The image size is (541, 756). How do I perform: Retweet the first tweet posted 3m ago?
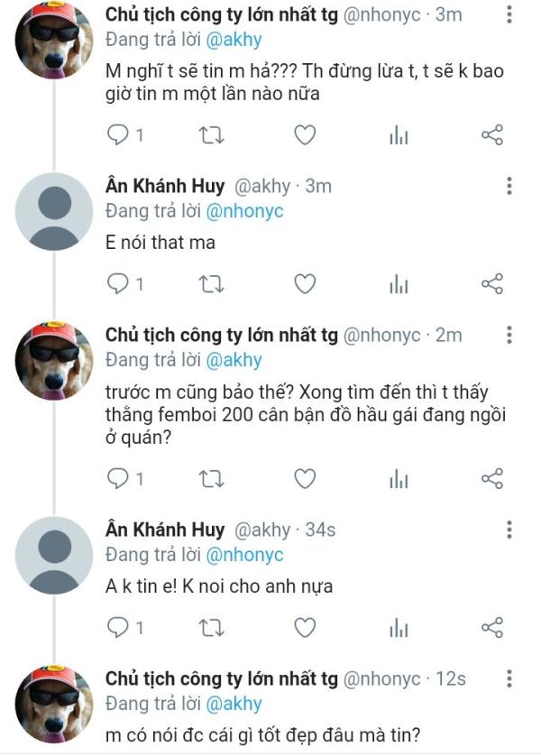coord(212,135)
